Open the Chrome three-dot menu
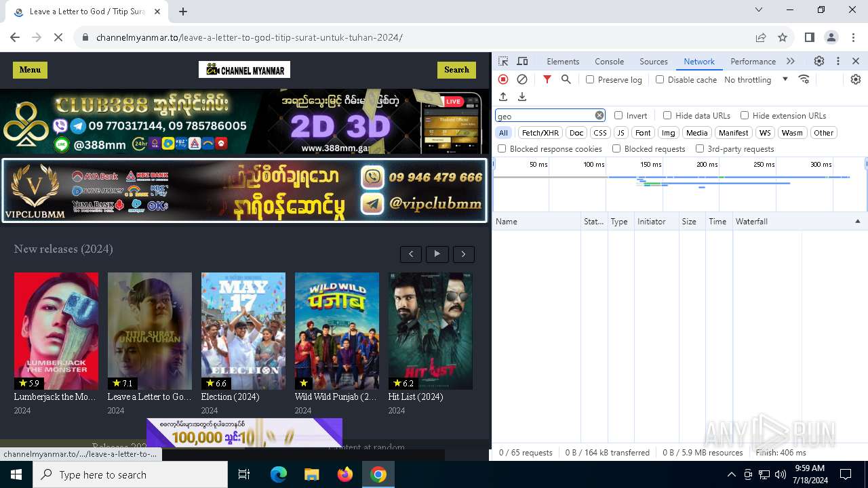 tap(853, 37)
